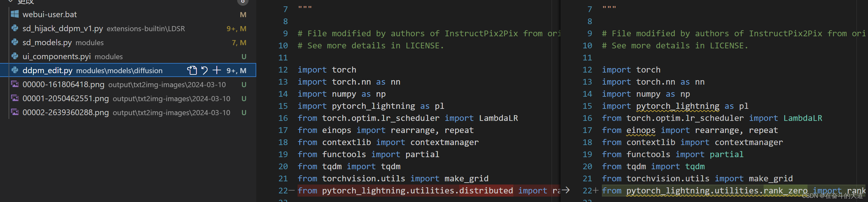
Task: Click Python icon beside ui_components.pyi
Action: (x=15, y=56)
